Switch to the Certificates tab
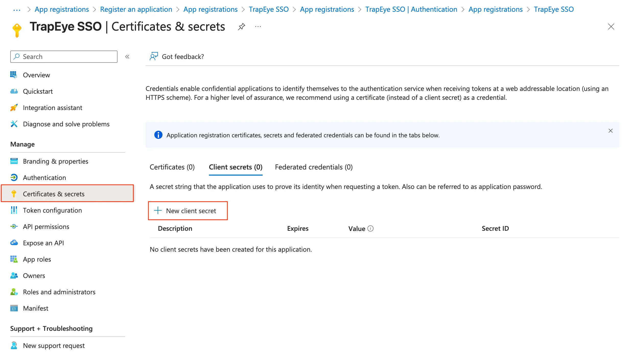 172,167
